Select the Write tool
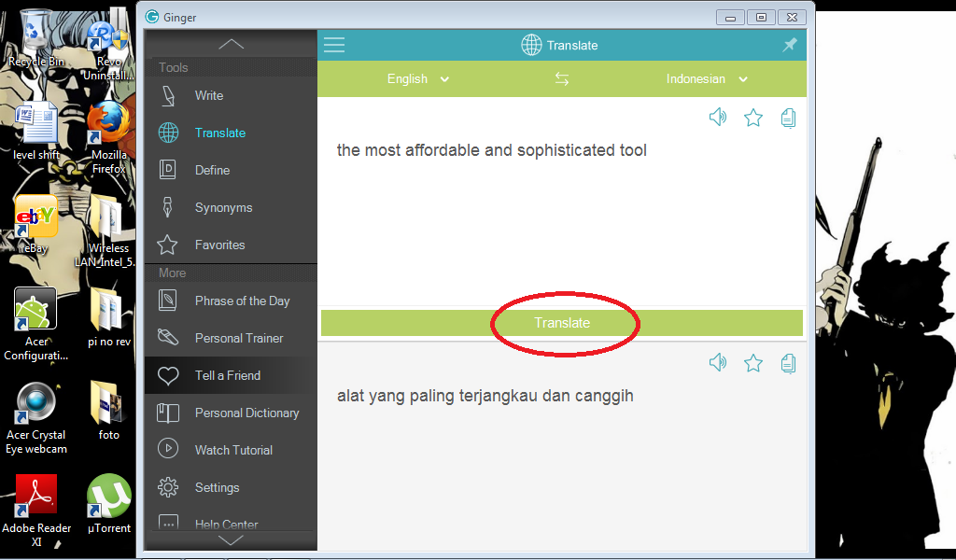 point(208,95)
